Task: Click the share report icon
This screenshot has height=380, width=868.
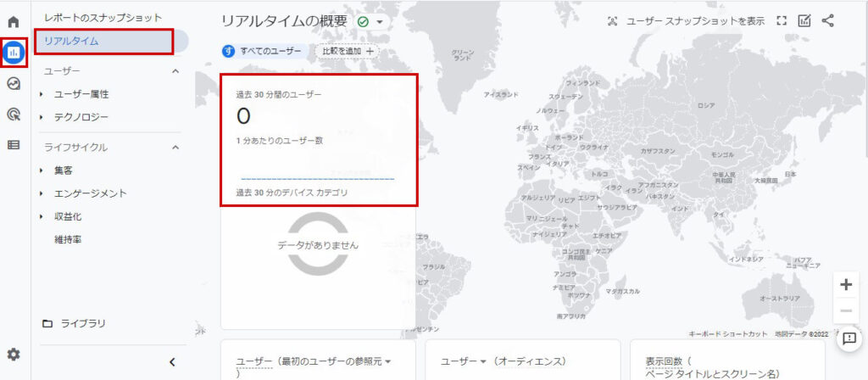Action: coord(827,21)
